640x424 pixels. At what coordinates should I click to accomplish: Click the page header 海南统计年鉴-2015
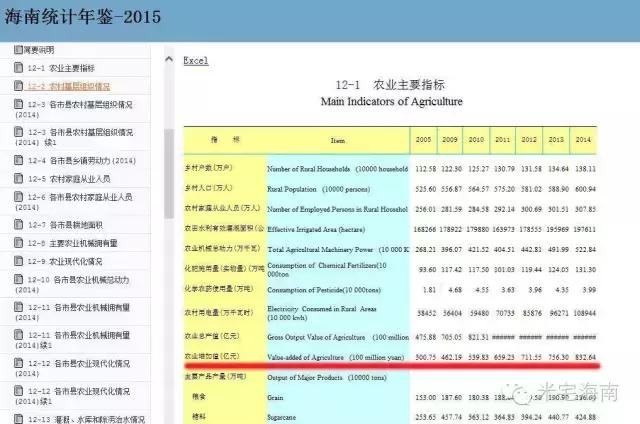[83, 17]
